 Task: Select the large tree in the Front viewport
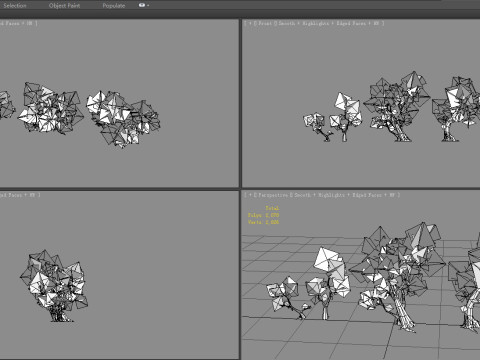(397, 107)
